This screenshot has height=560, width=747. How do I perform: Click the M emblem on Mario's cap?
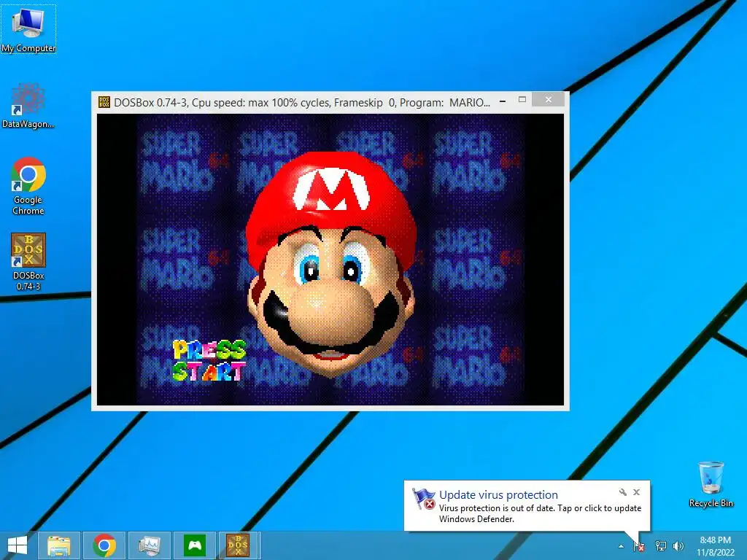pos(332,190)
